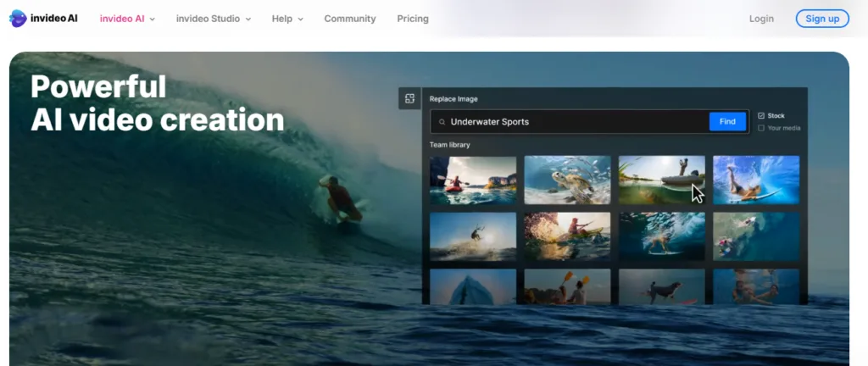Click the invideo AI logo icon
This screenshot has width=868, height=366.
click(18, 18)
